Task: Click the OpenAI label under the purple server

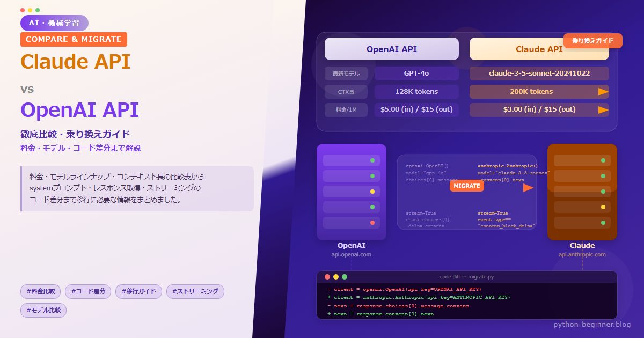Action: (352, 246)
